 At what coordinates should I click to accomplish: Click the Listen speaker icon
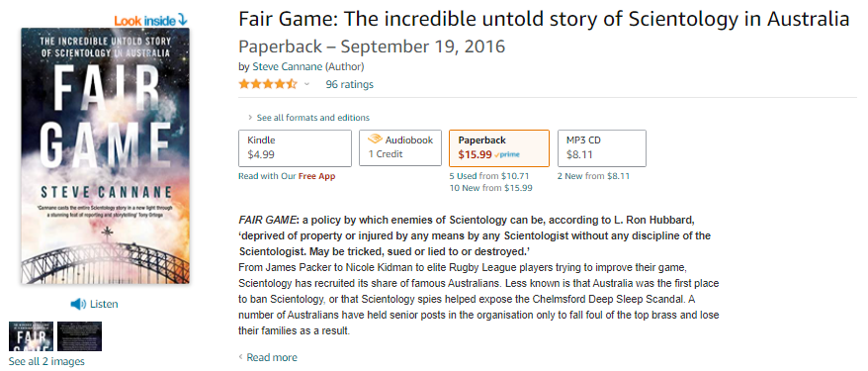click(x=78, y=304)
